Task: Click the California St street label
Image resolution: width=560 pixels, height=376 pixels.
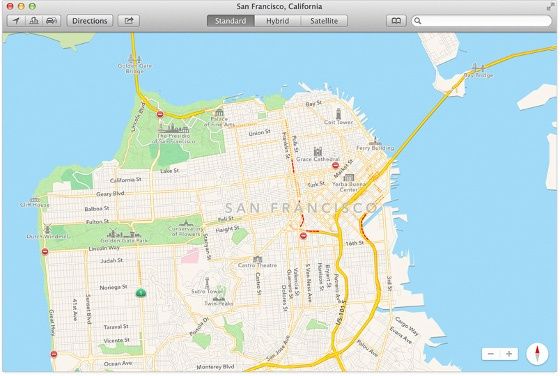Action: pos(125,180)
